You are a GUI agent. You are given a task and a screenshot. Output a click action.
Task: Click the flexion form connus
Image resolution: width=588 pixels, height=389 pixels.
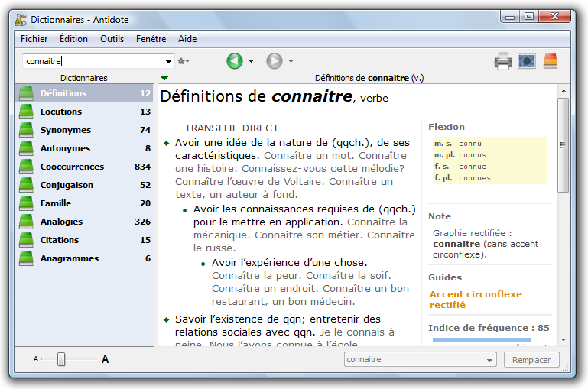pyautogui.click(x=472, y=155)
